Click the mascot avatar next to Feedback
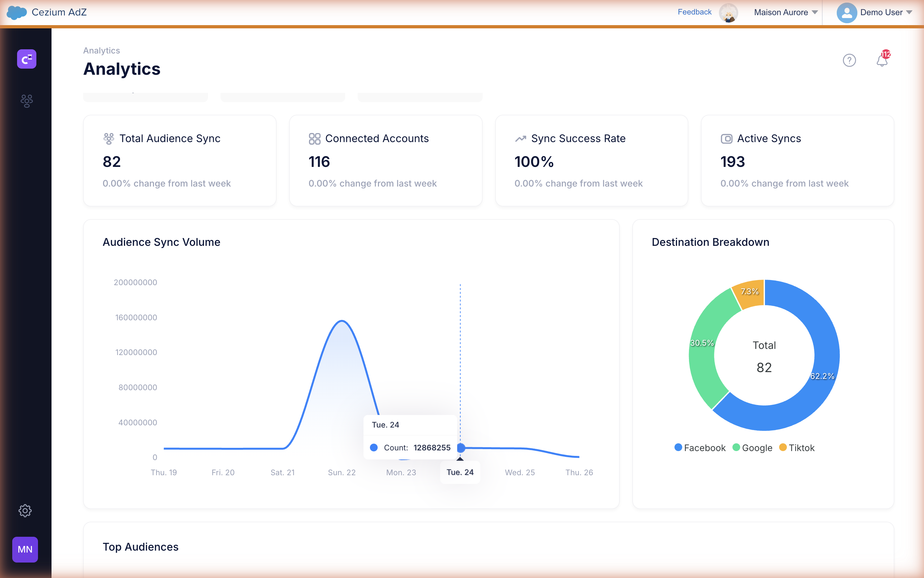 tap(729, 13)
